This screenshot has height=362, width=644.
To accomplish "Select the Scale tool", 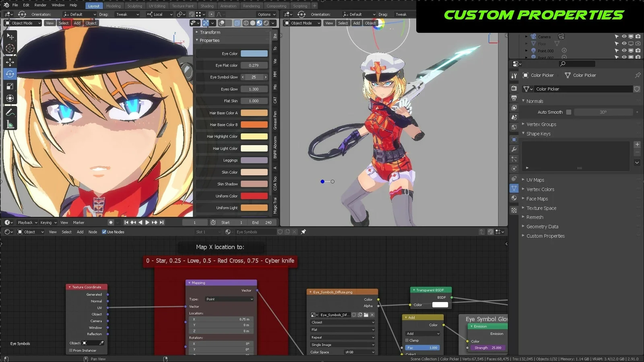I will coord(10,86).
